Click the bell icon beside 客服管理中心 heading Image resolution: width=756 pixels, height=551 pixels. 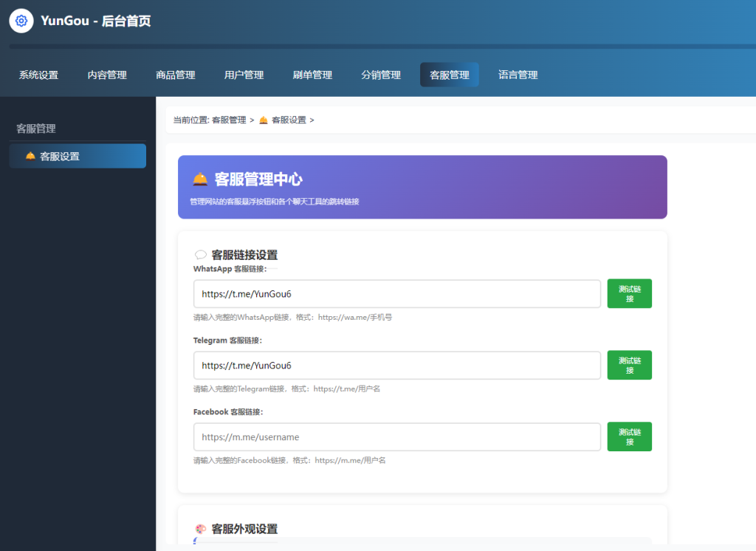coord(200,179)
